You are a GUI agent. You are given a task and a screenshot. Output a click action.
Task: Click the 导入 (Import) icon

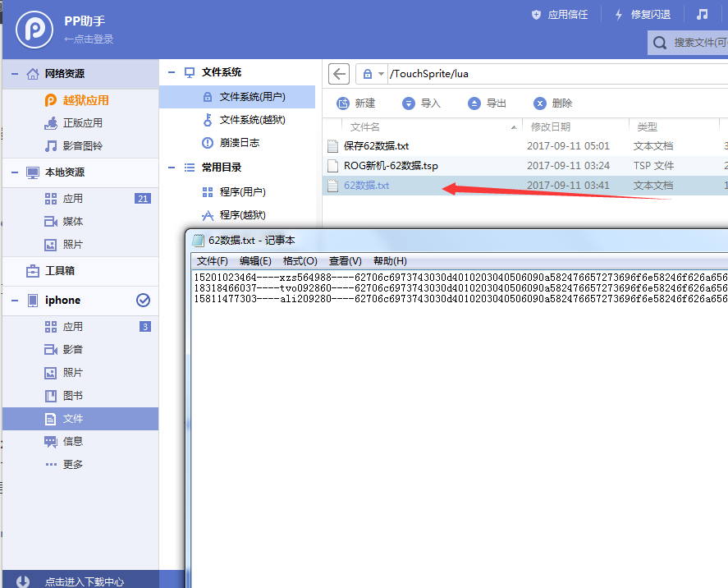pos(410,103)
